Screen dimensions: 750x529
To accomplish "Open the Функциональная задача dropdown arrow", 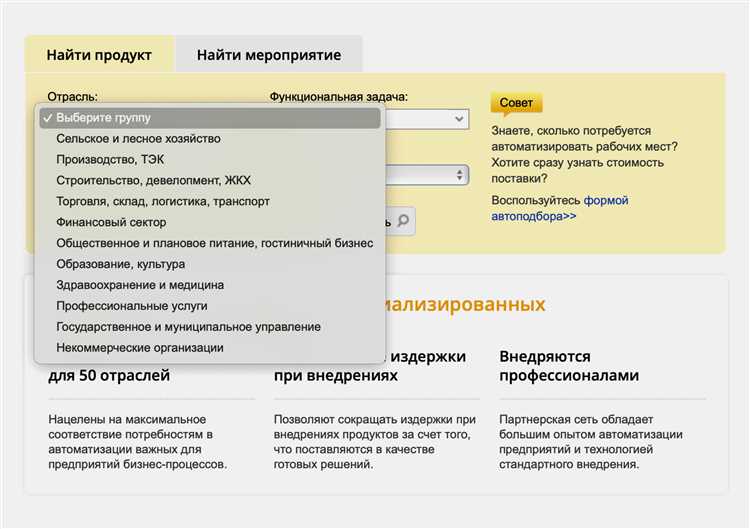I will 459,119.
